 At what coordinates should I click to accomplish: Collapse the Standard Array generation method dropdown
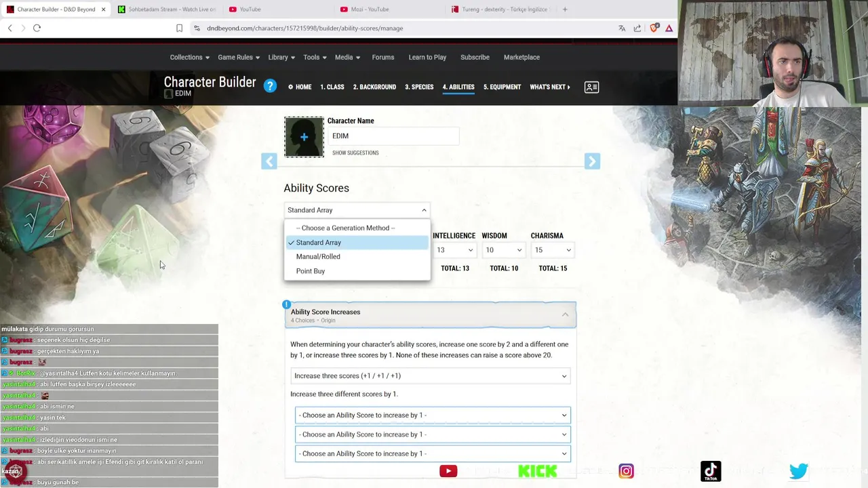(357, 210)
